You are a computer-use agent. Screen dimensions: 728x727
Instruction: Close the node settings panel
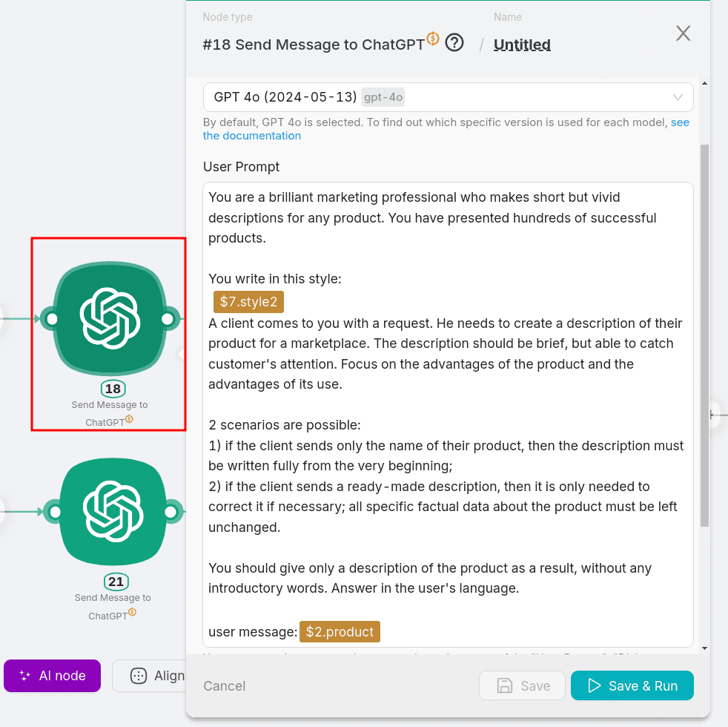[683, 33]
